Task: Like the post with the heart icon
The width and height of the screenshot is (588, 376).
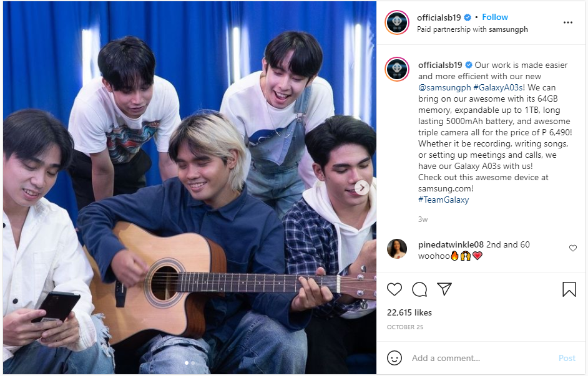Action: [394, 289]
